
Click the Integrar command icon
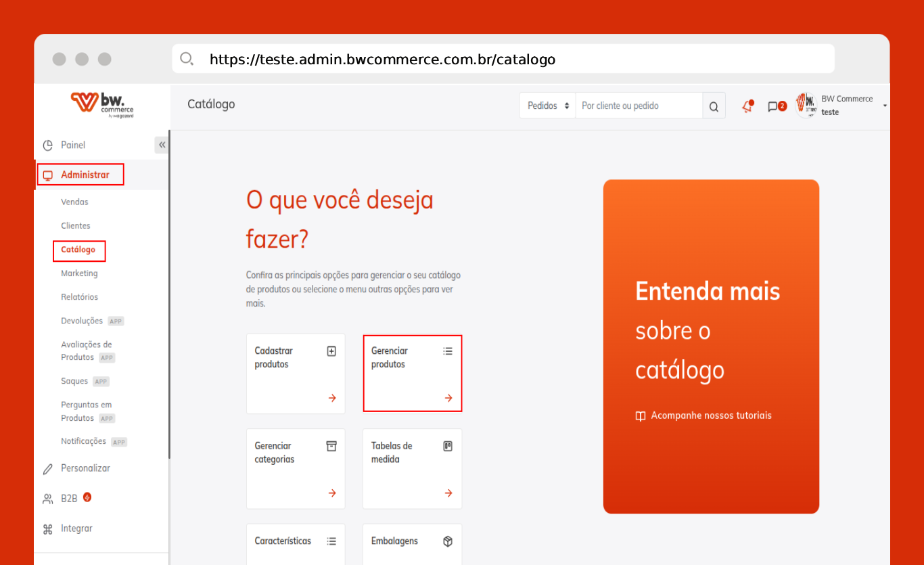pyautogui.click(x=48, y=529)
